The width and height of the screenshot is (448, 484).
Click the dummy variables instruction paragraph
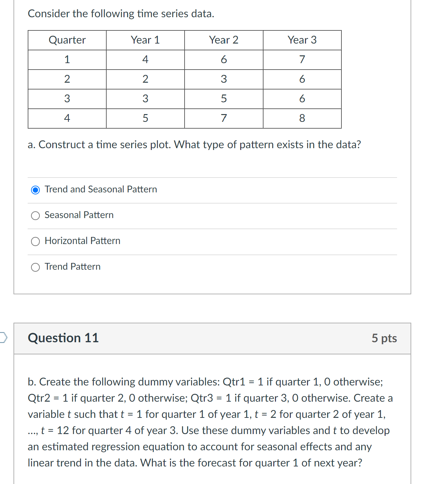[x=209, y=422]
